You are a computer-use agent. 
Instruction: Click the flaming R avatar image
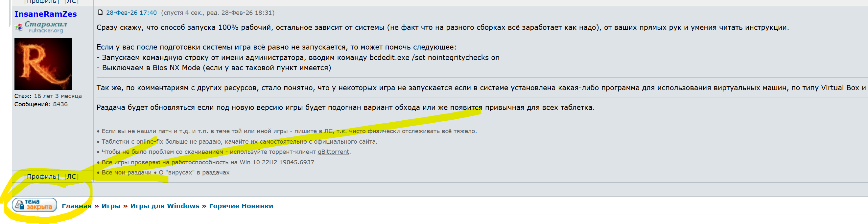43,64
